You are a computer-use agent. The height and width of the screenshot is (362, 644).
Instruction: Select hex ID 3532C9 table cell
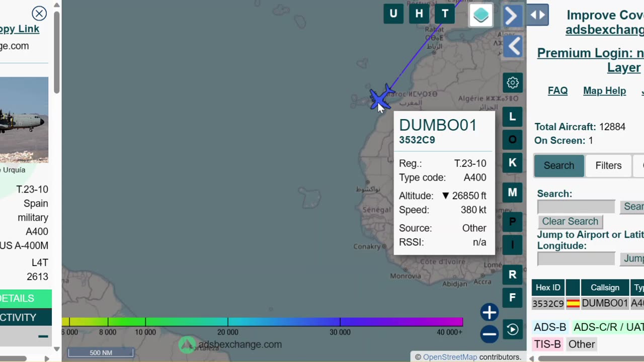[548, 303]
